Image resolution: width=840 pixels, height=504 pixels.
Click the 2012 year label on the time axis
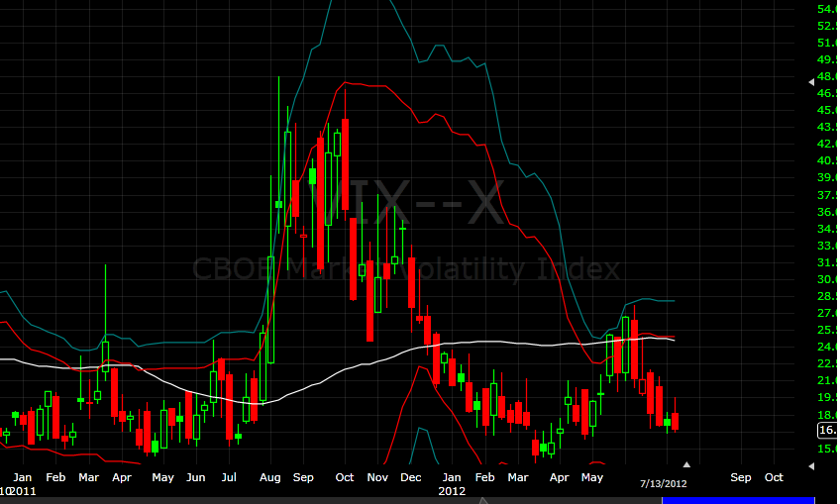click(452, 491)
